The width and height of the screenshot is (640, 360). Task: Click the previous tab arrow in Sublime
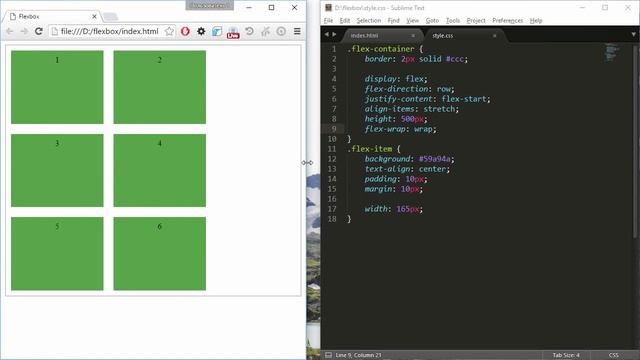327,35
